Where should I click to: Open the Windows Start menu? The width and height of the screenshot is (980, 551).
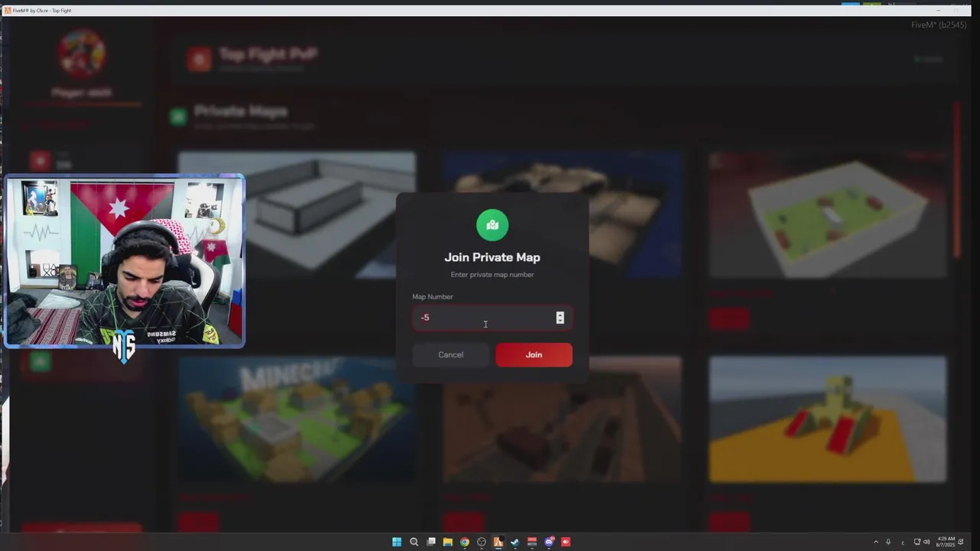click(397, 542)
